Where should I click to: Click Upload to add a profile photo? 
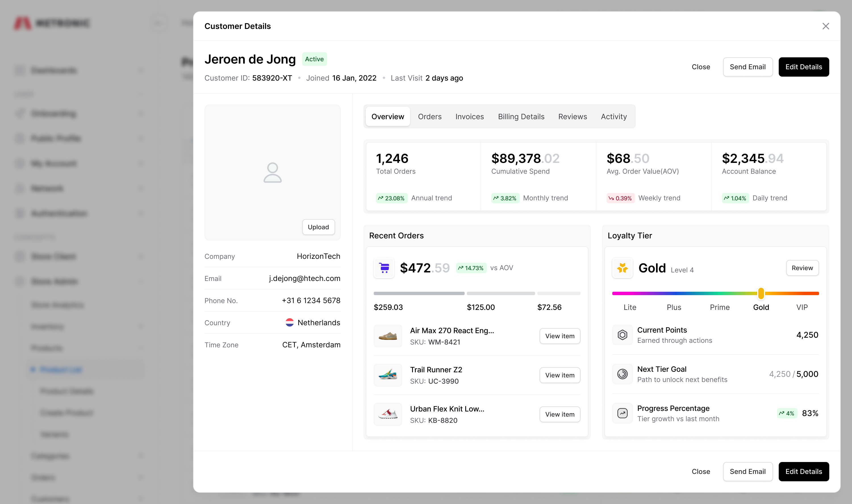tap(318, 227)
